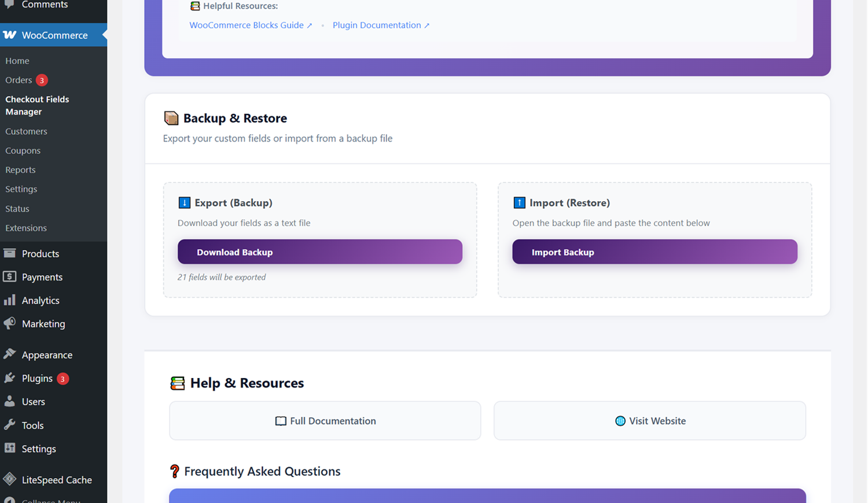
Task: Select the Products box icon in sidebar
Action: coord(10,253)
